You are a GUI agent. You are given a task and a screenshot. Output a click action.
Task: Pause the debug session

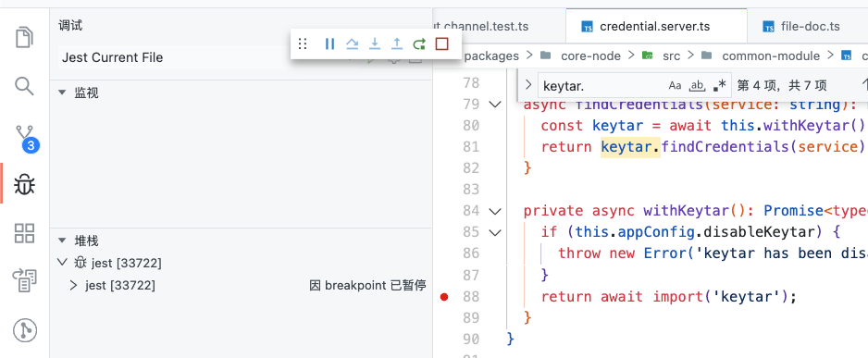coord(330,43)
